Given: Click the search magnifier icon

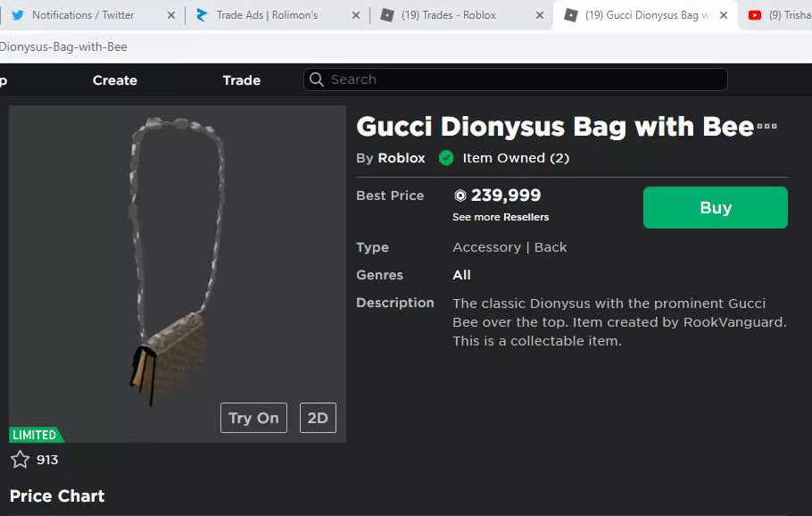Looking at the screenshot, I should click(317, 79).
